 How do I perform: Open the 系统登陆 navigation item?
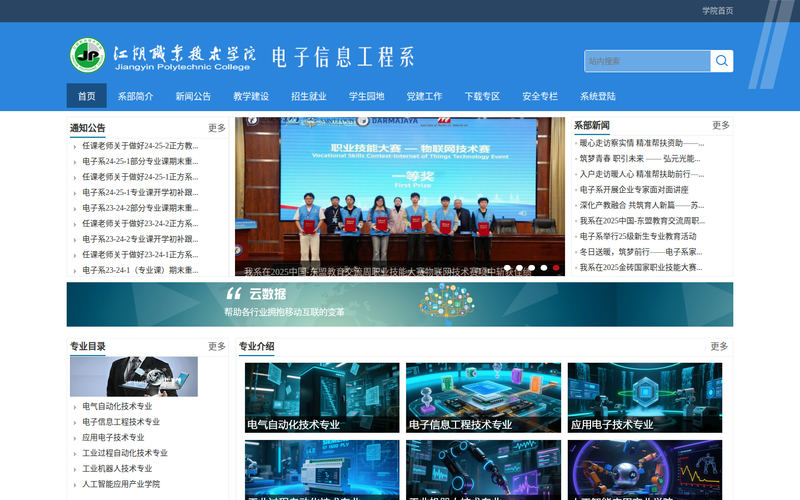(597, 96)
